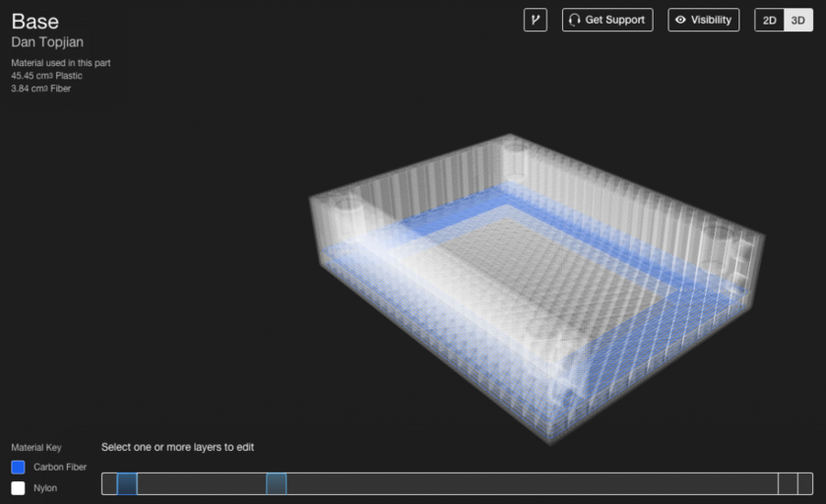Open Get Support

pyautogui.click(x=607, y=20)
